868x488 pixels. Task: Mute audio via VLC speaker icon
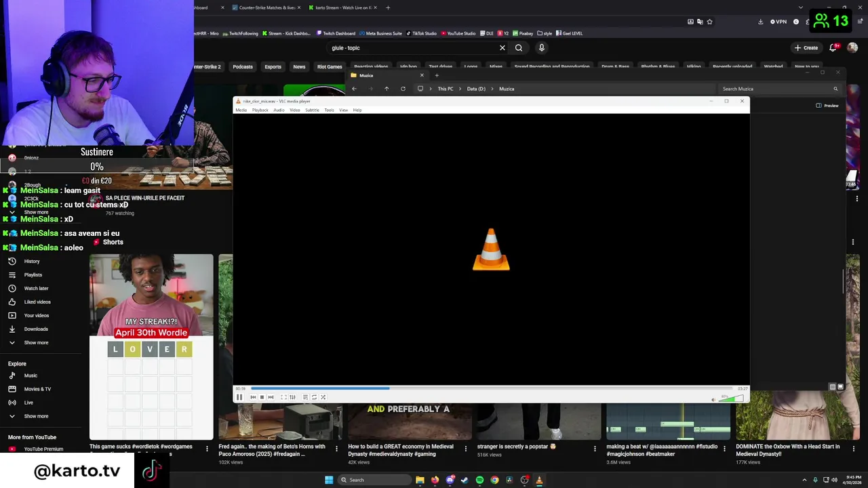713,399
